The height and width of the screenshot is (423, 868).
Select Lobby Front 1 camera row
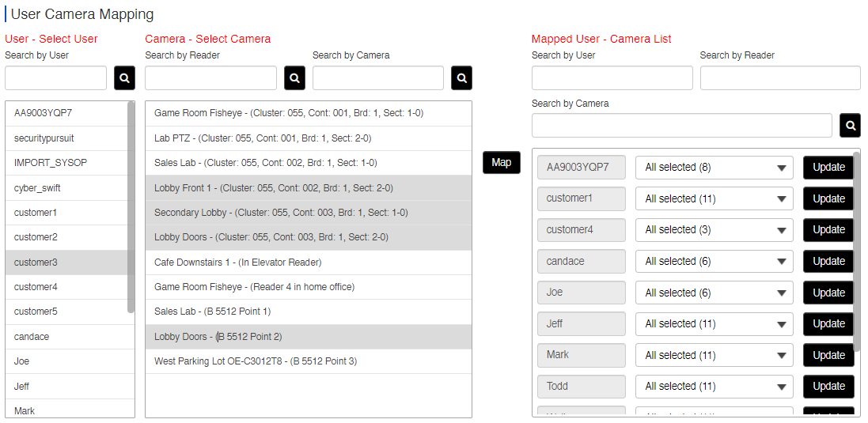point(309,188)
